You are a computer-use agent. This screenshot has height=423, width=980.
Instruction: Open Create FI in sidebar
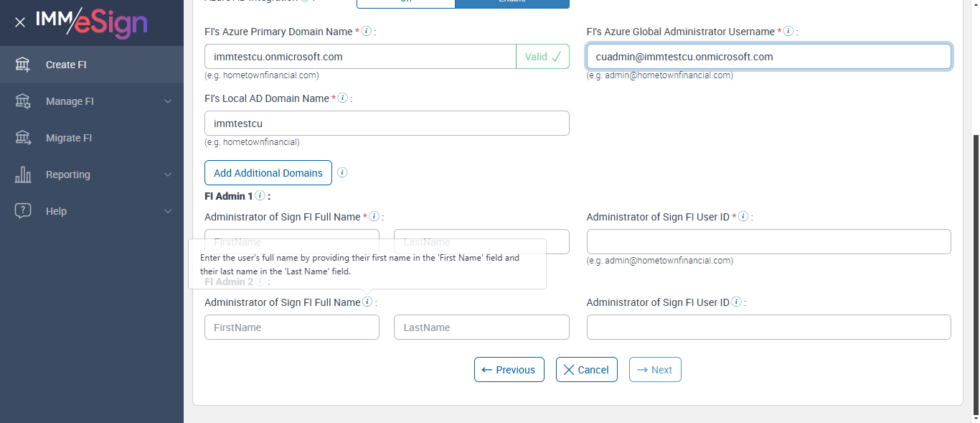[92, 65]
